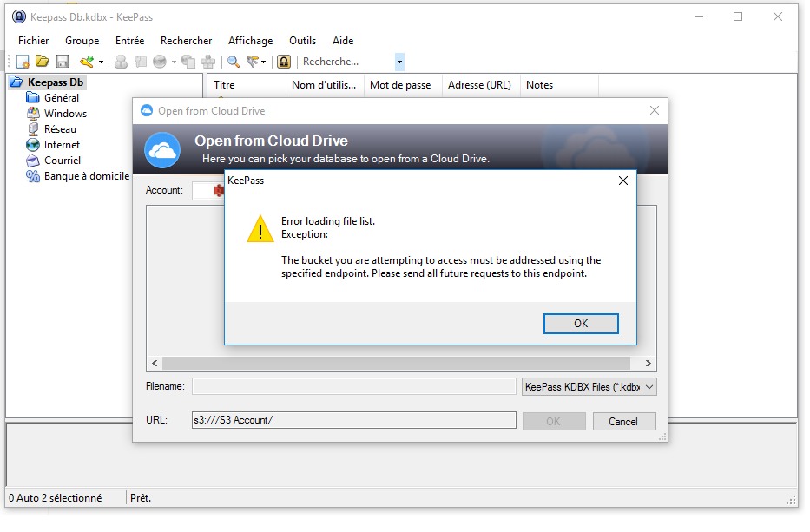Click the Open URL globe icon
The width and height of the screenshot is (810, 532).
[160, 62]
